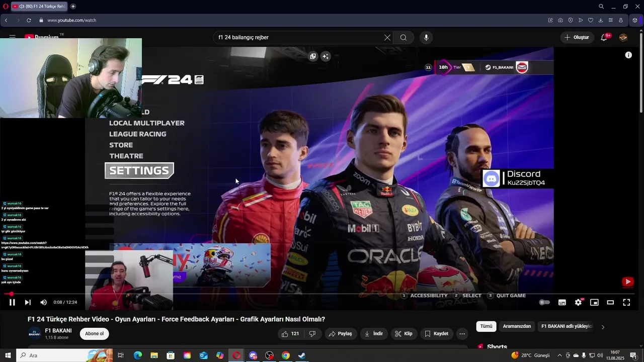Image resolution: width=644 pixels, height=362 pixels.
Task: Open Google Chrome from taskbar
Action: tap(286, 355)
